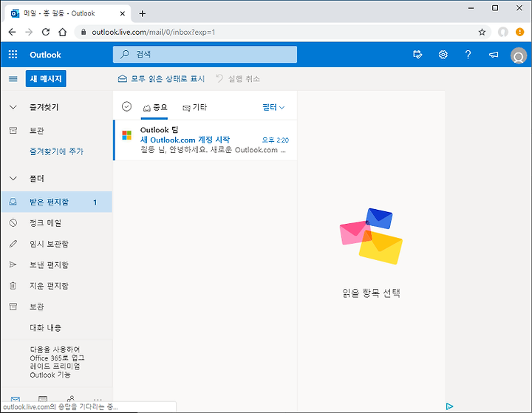This screenshot has height=413, width=532.
Task: Click trash icon beside 지운 편지함
Action: click(x=13, y=286)
